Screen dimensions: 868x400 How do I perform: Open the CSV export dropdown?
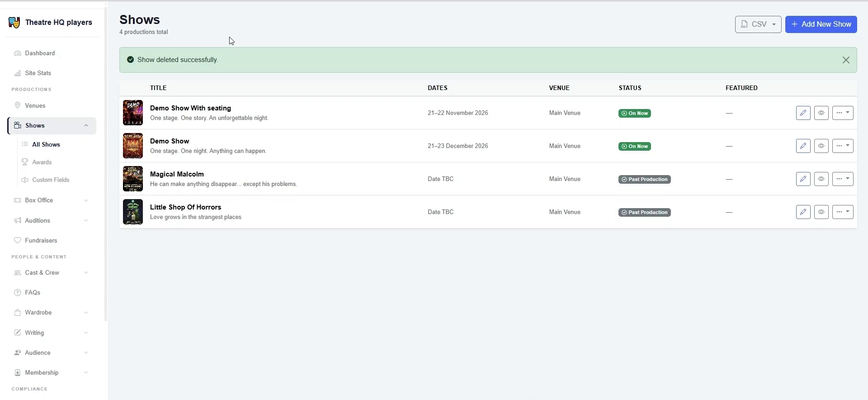[x=758, y=24]
